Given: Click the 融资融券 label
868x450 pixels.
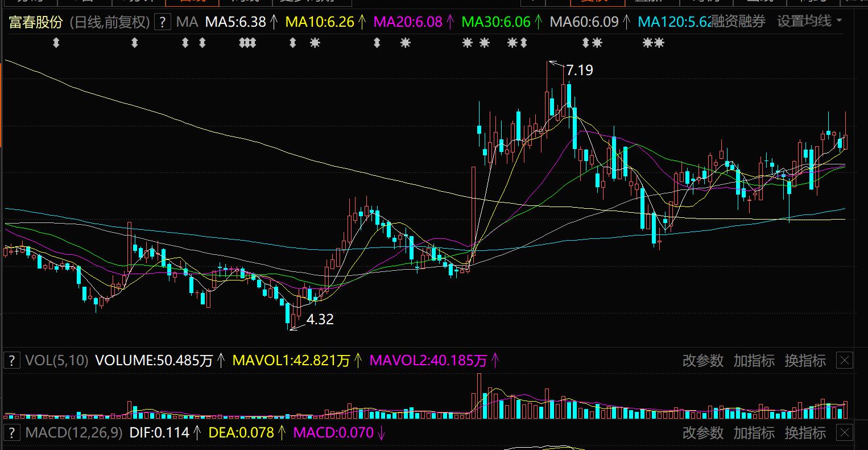Looking at the screenshot, I should [738, 22].
